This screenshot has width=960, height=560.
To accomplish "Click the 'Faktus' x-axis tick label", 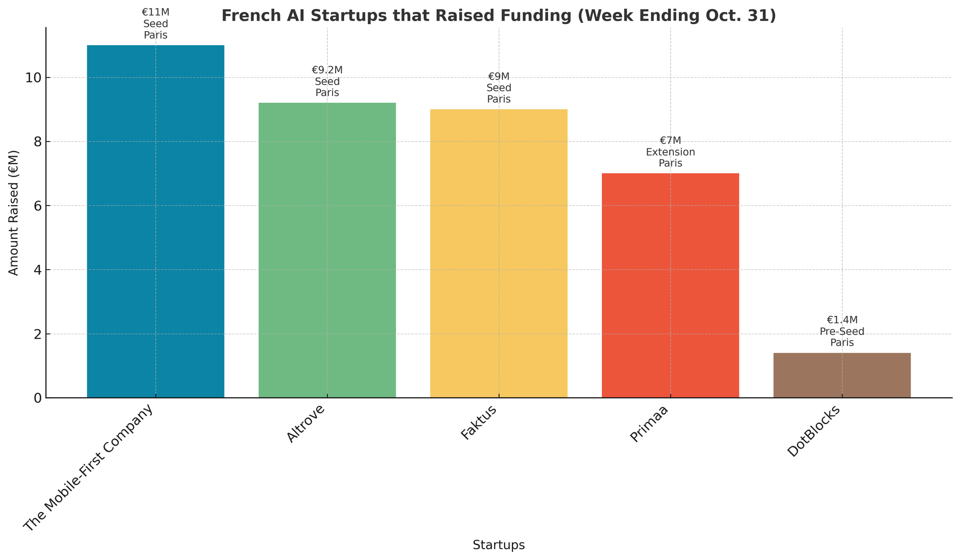I will tap(479, 422).
